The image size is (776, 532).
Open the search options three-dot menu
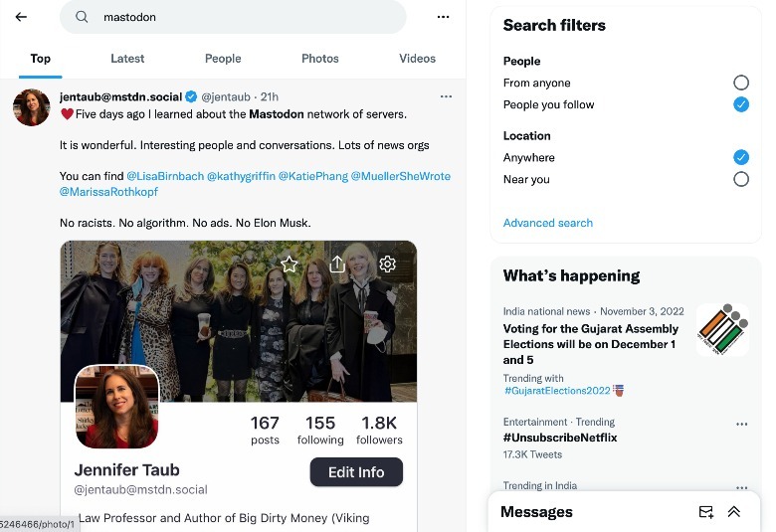443,17
